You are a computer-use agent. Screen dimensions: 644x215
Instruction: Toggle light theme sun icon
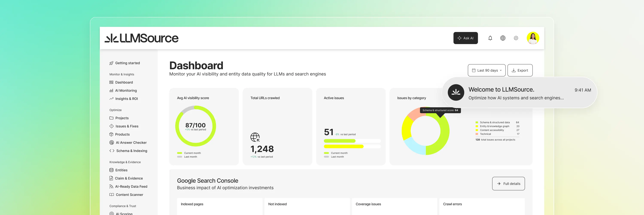(516, 38)
